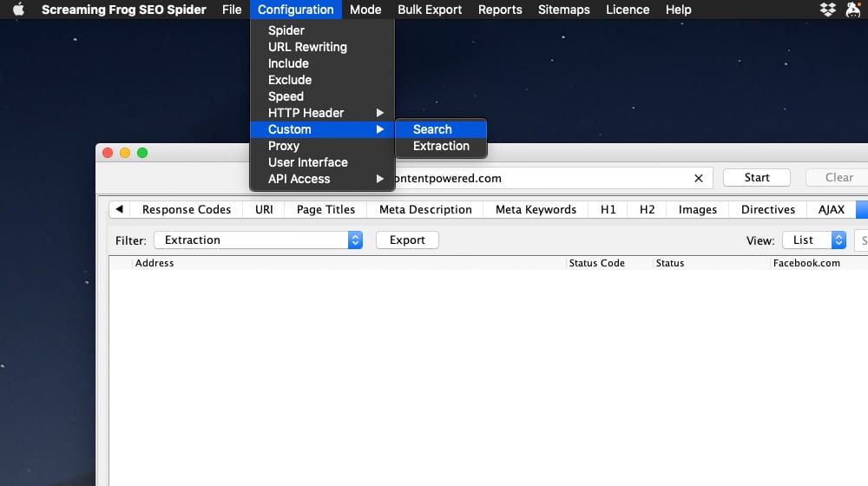Click the Dropbox menu bar icon
868x486 pixels.
(827, 10)
